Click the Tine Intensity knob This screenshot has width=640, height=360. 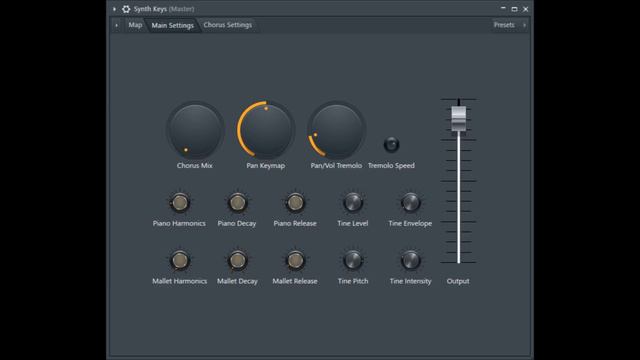410,260
